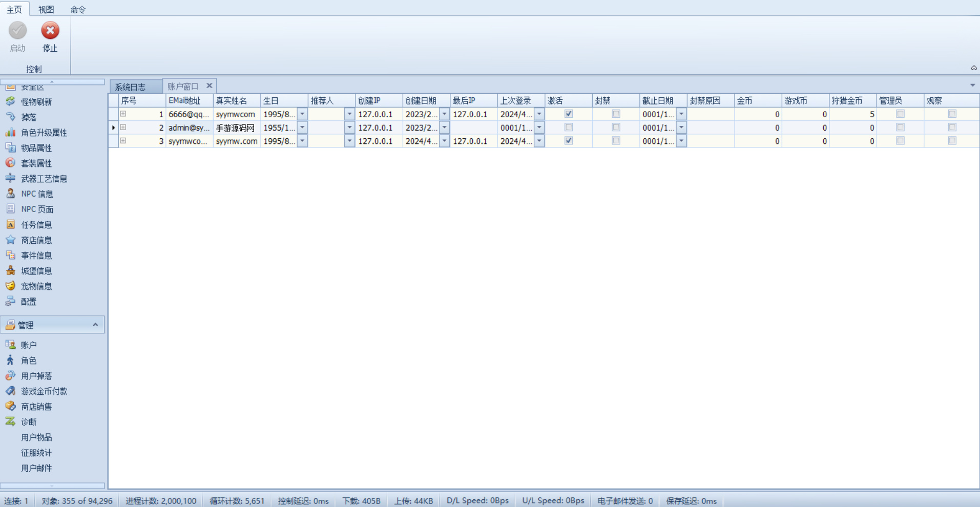The image size is (980, 507).
Task: Open 用户物品 in sidebar
Action: pos(36,437)
